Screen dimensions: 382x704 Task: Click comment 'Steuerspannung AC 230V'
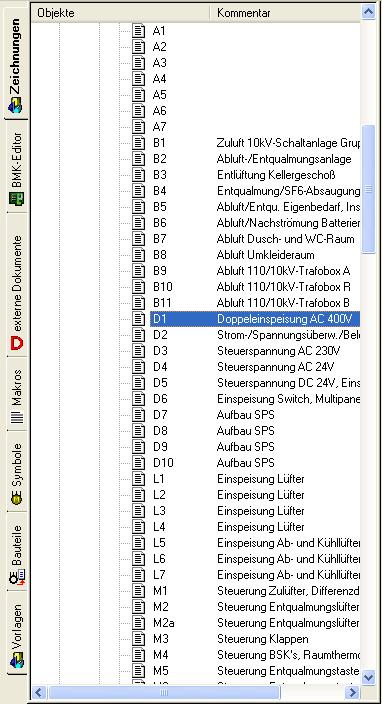[278, 351]
